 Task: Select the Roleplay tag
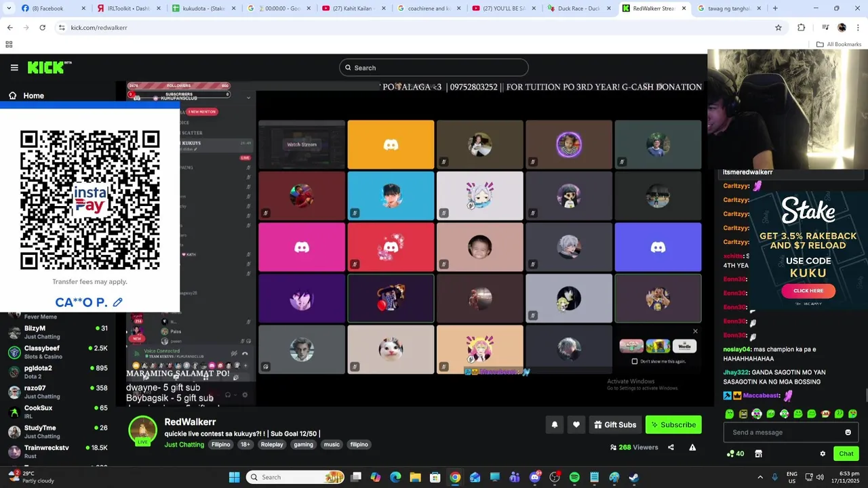click(x=272, y=445)
